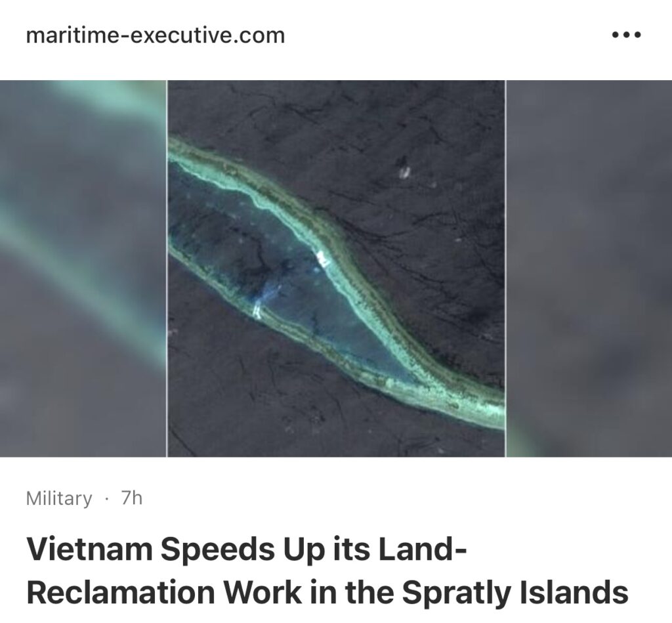Click the white vessel in upper-right open water
The height and width of the screenshot is (623, 672).
click(x=404, y=171)
